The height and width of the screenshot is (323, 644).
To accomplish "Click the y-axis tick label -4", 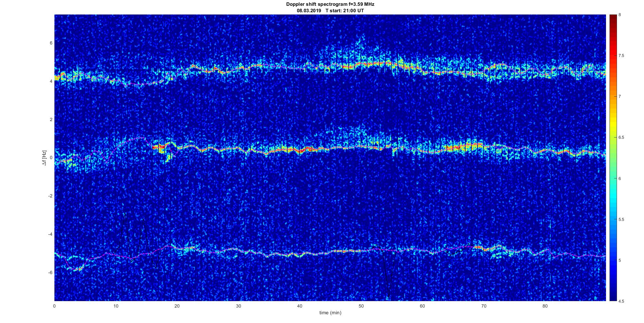I will 50,234.
